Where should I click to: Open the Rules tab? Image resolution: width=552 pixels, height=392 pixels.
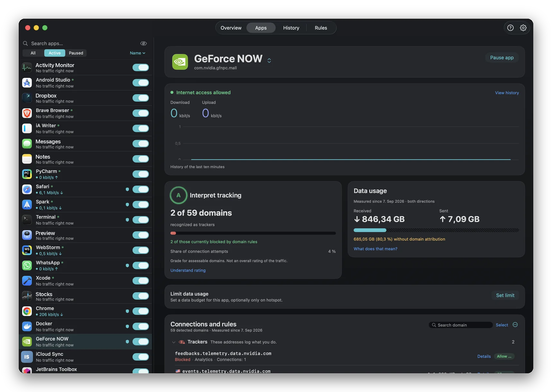click(x=321, y=28)
